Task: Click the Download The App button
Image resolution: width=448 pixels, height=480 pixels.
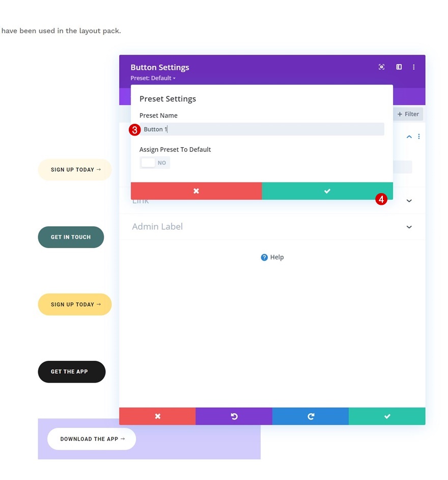Action: click(92, 439)
